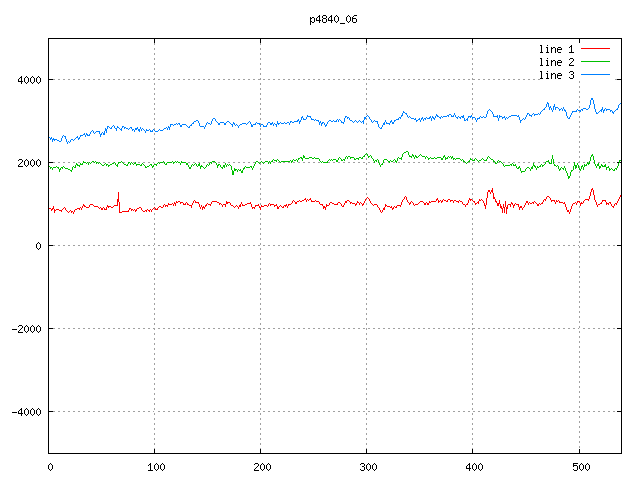The height and width of the screenshot is (480, 640).
Task: Select the line 3 legend label
Action: click(556, 76)
